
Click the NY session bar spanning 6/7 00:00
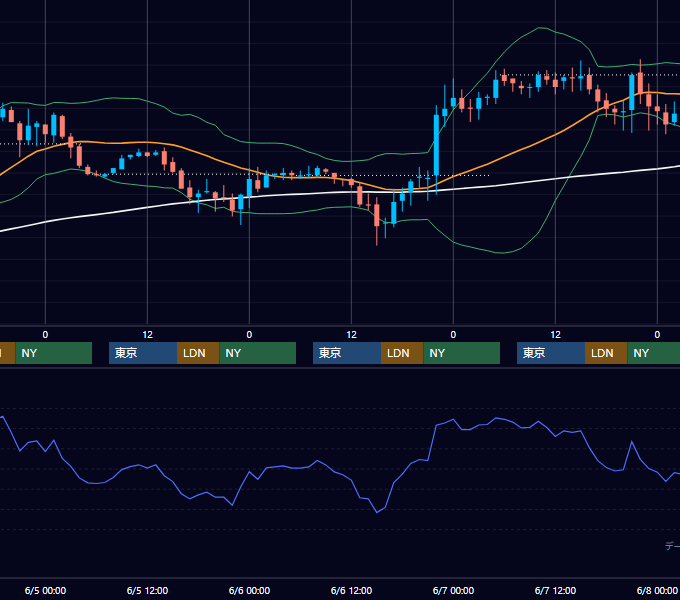461,353
